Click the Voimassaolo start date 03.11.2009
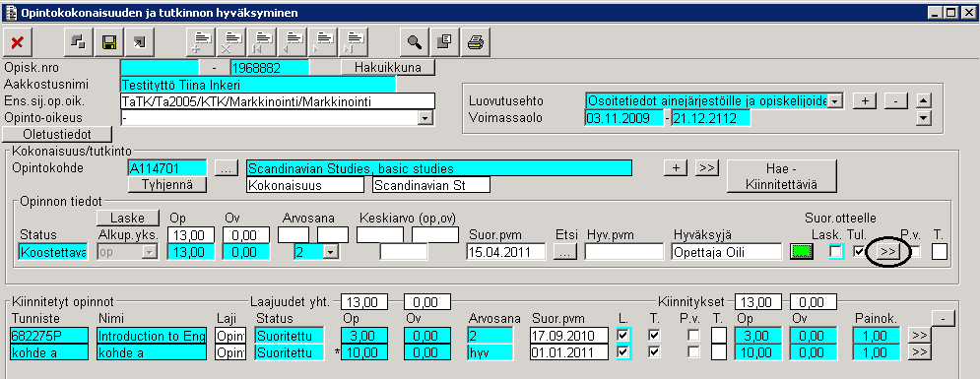This screenshot has width=980, height=379. coord(623,118)
